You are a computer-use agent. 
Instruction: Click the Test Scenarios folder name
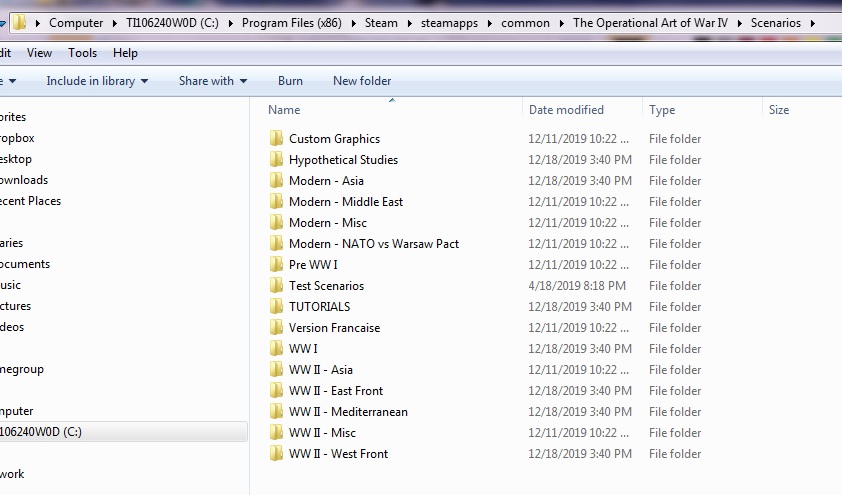[326, 285]
